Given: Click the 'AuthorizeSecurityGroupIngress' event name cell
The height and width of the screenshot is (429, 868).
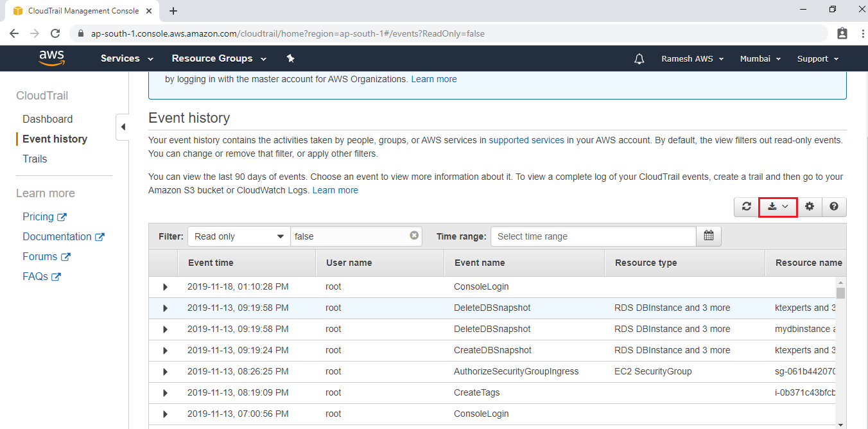Looking at the screenshot, I should tap(516, 371).
